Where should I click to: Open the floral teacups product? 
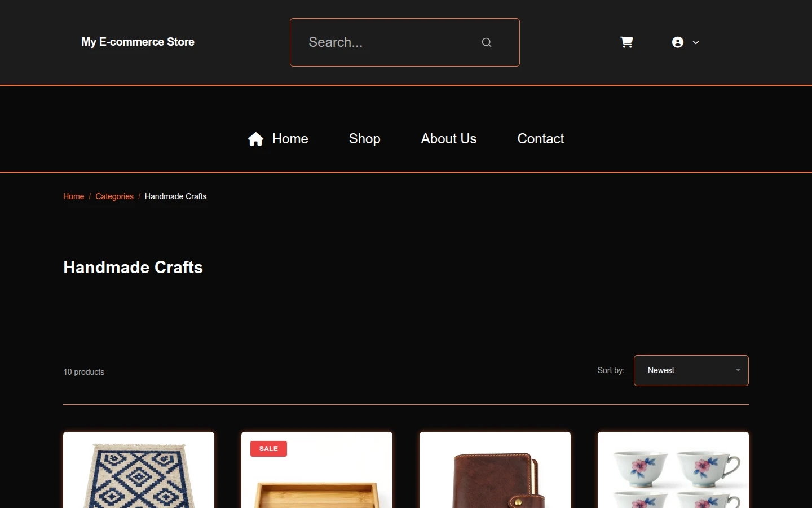(673, 470)
